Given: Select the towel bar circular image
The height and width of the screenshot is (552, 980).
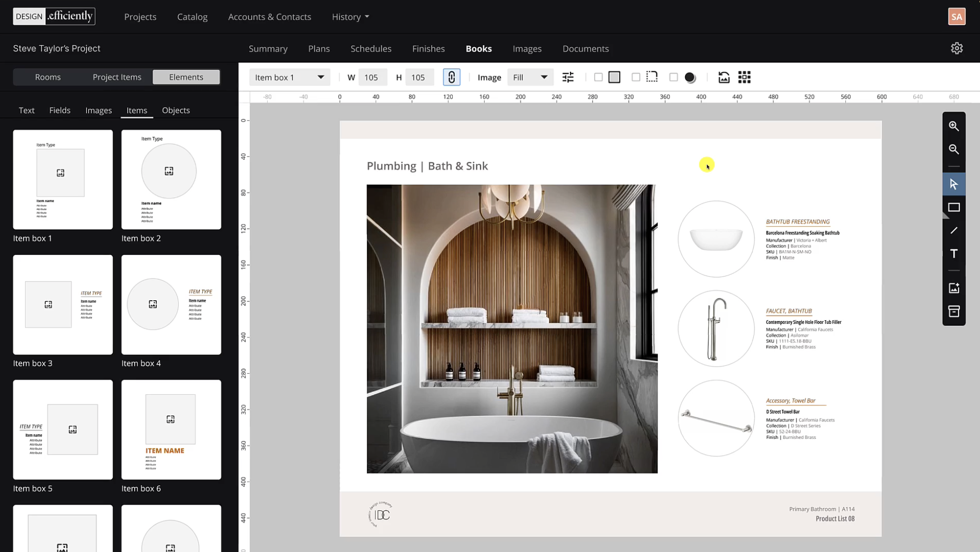Looking at the screenshot, I should coord(716,418).
